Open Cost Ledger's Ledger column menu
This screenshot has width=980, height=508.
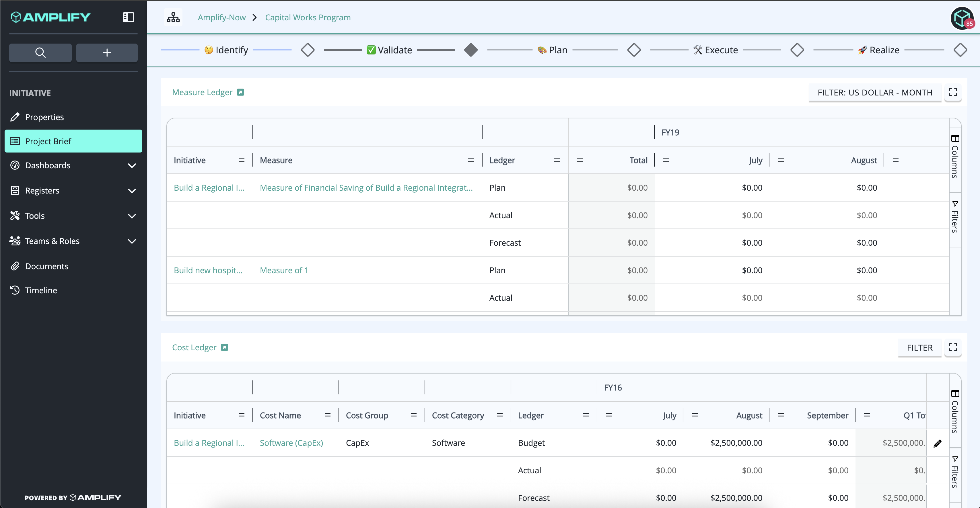tap(586, 415)
